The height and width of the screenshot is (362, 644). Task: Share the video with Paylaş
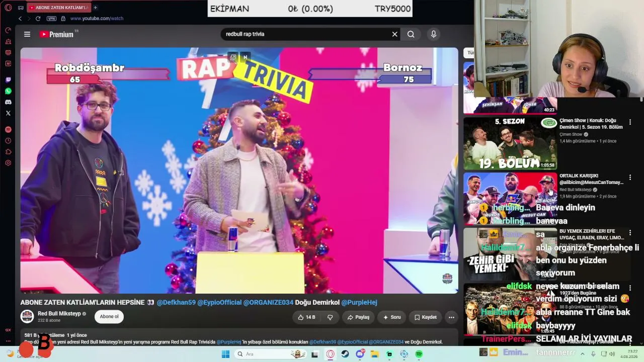click(358, 317)
